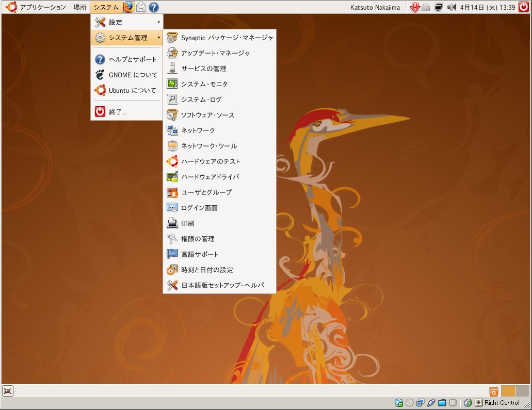Click the red power button in panel

pyautogui.click(x=524, y=7)
